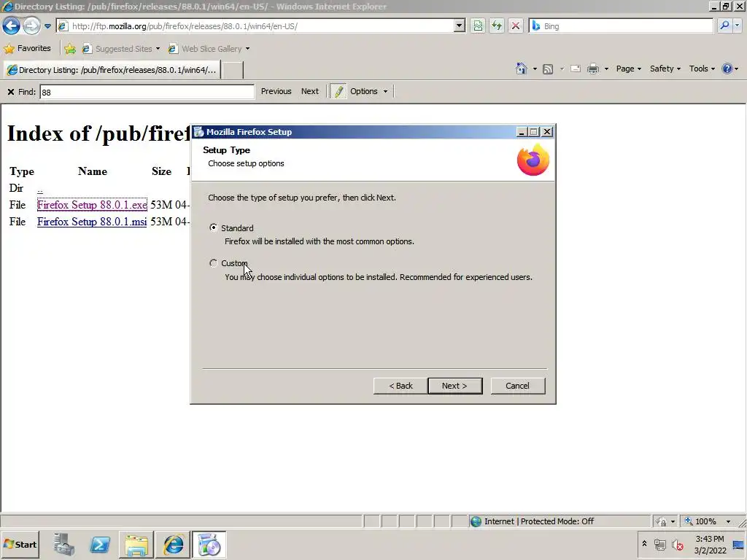
Task: Click the Help question mark icon
Action: pyautogui.click(x=727, y=69)
